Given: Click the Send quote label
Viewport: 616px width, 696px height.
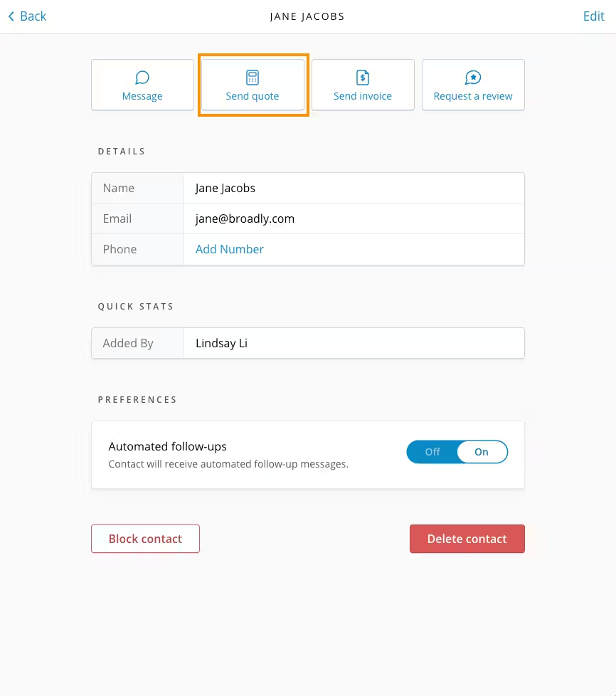Looking at the screenshot, I should pyautogui.click(x=253, y=96).
